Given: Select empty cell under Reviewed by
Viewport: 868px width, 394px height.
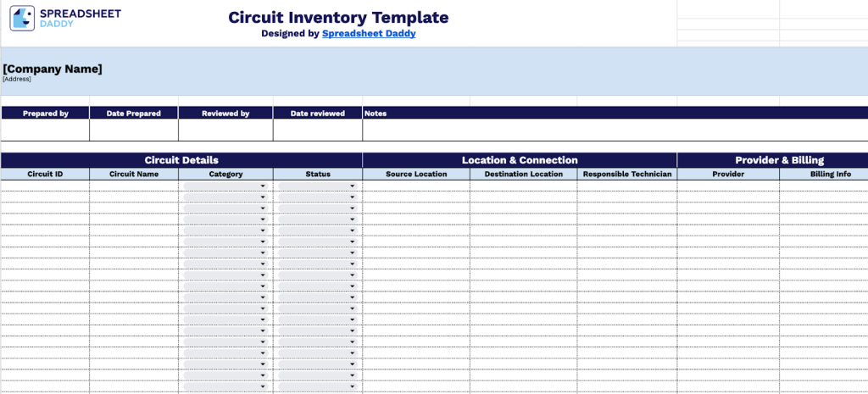Looking at the screenshot, I should coord(225,130).
